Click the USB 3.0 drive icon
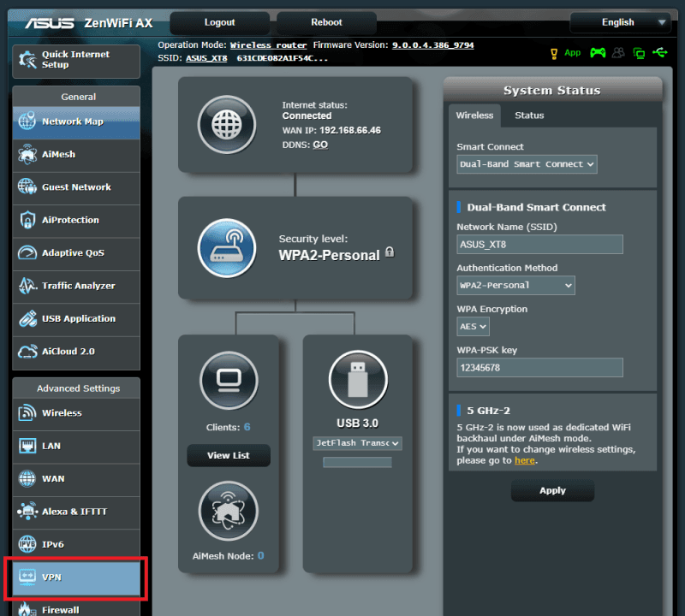The image size is (685, 616). pos(358,379)
